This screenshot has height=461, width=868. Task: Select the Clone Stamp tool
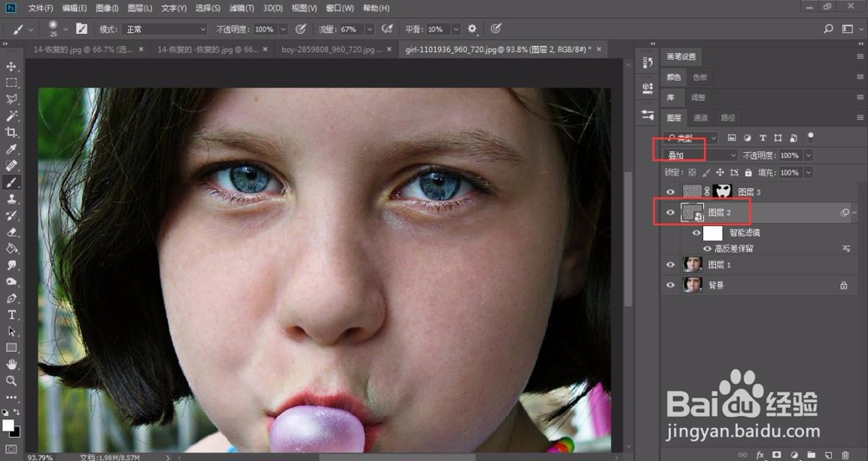point(11,199)
